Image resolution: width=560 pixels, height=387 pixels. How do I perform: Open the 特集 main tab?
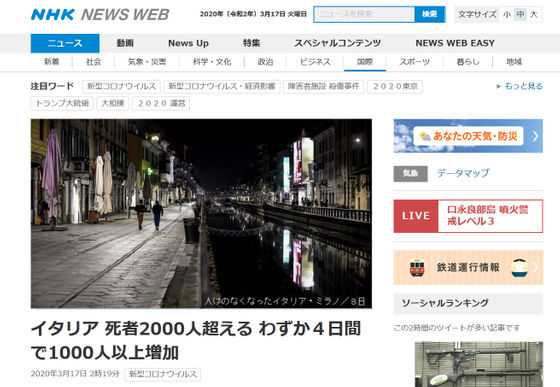click(x=251, y=43)
